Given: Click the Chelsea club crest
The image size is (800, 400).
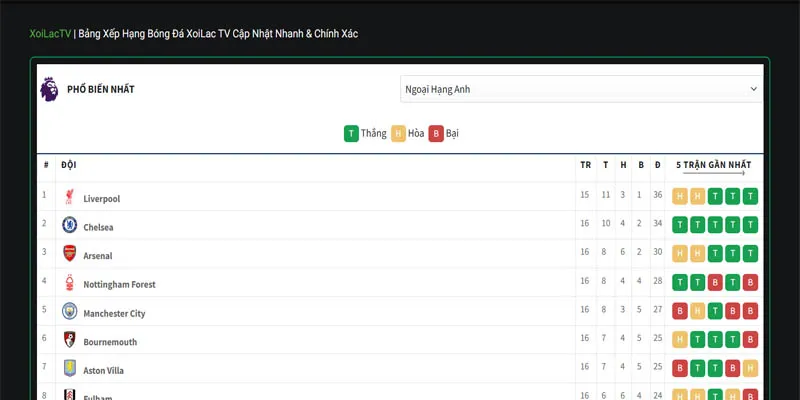Looking at the screenshot, I should click(69, 225).
